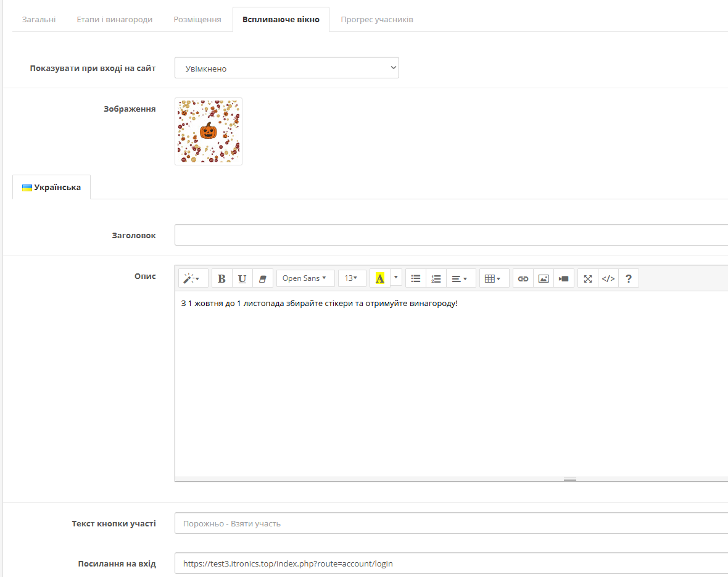The image size is (728, 577).
Task: Select the Вспливаюче вікно tab
Action: 281,20
